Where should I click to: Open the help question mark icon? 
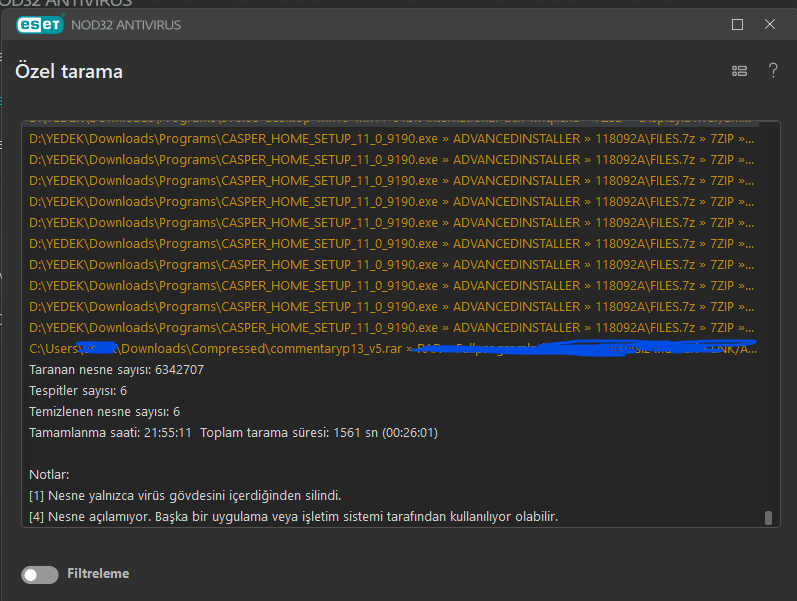[773, 70]
